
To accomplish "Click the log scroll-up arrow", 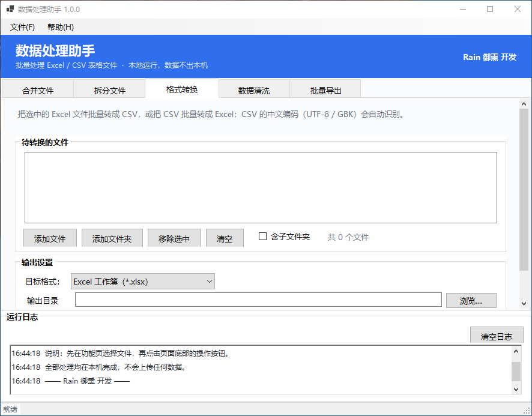I will [516, 351].
